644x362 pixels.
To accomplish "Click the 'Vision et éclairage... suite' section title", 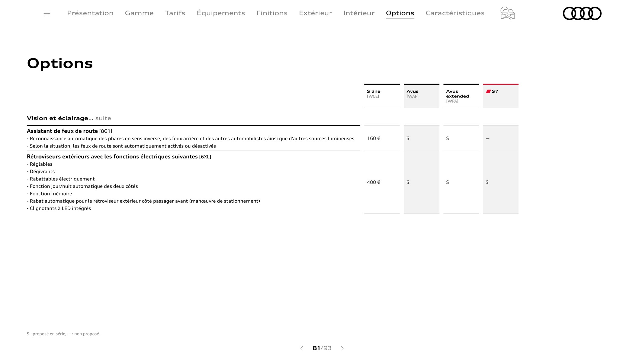I will point(69,118).
